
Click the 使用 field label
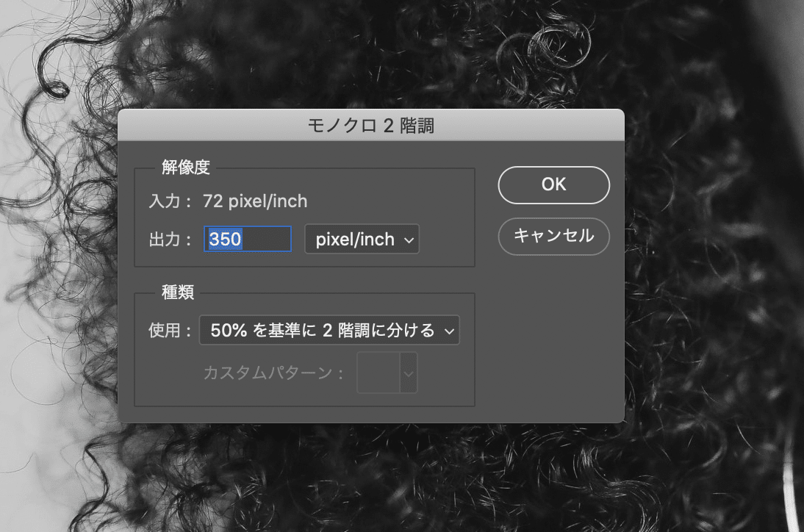[170, 330]
